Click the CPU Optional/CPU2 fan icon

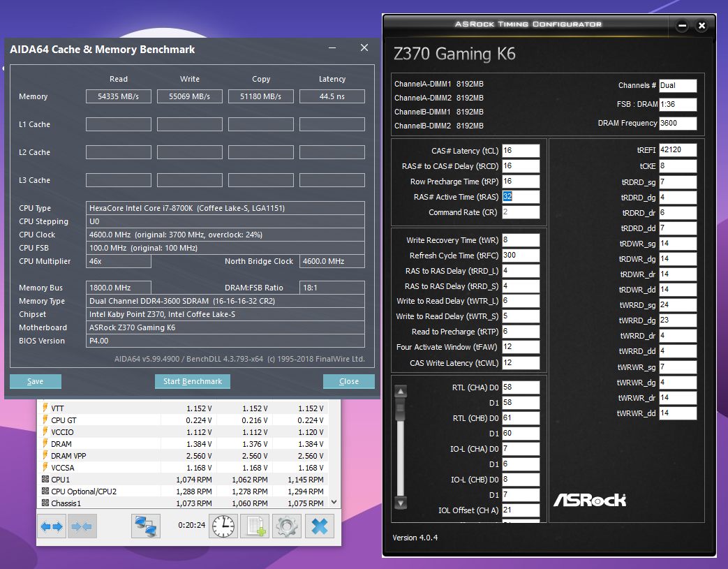45,491
